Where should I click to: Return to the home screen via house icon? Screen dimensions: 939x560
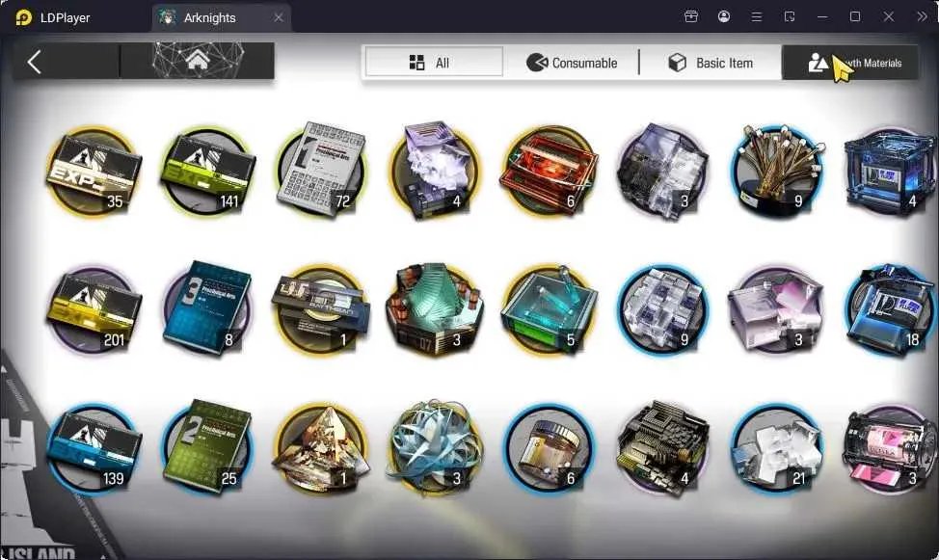(x=198, y=61)
